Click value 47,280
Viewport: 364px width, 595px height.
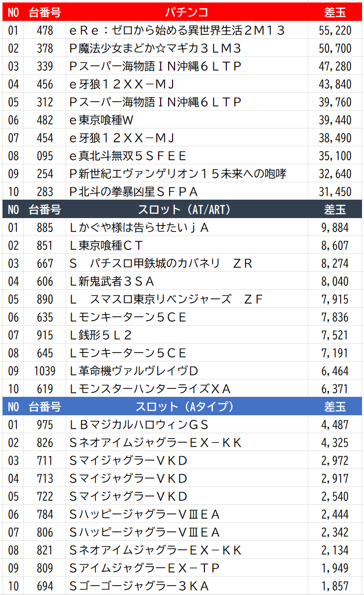point(335,66)
